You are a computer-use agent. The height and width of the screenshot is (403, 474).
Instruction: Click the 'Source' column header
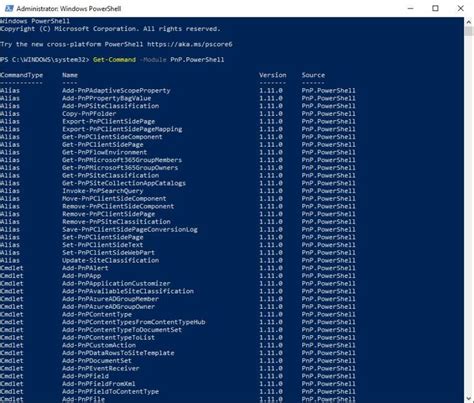coord(313,75)
